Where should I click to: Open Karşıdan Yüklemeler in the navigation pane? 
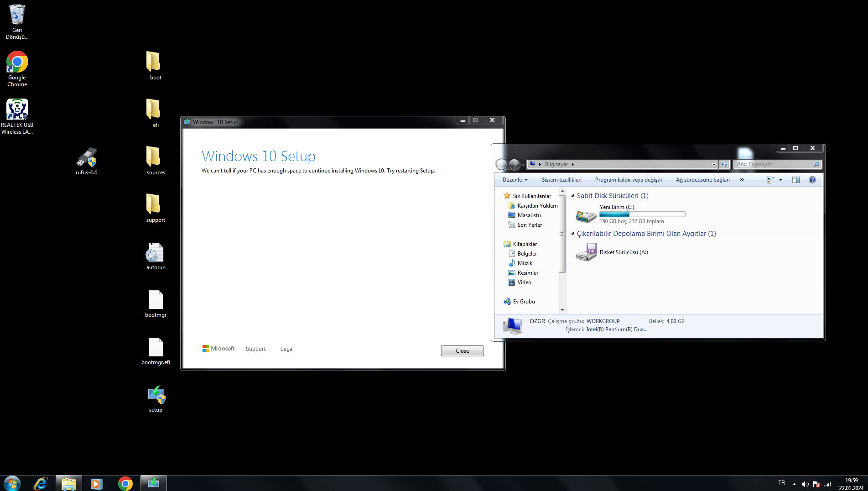click(x=533, y=206)
